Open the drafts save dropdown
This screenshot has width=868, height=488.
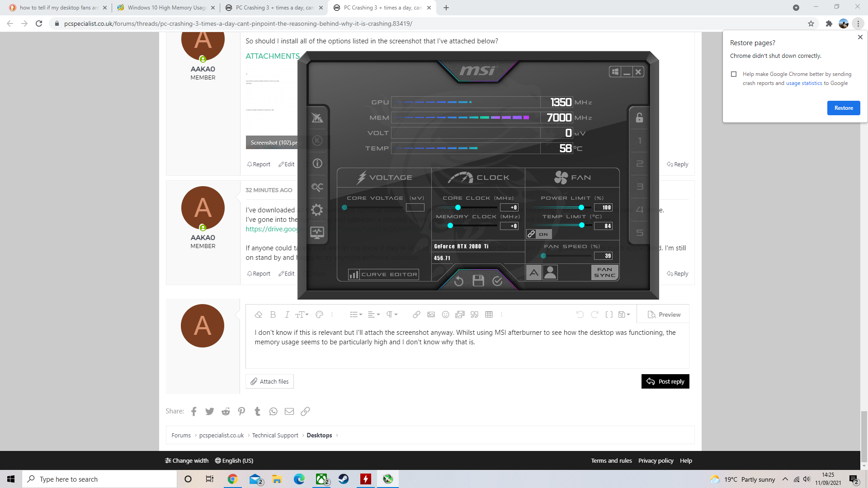tap(624, 314)
